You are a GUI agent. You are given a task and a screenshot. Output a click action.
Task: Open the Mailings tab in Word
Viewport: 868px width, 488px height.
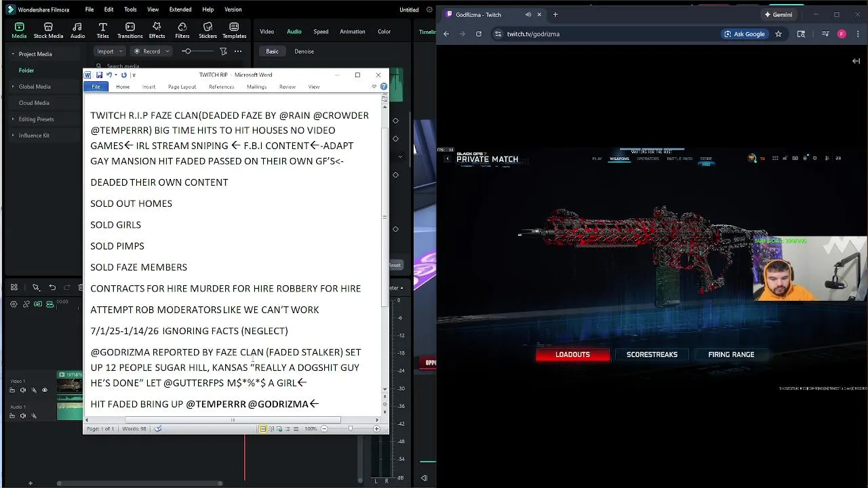[x=256, y=87]
